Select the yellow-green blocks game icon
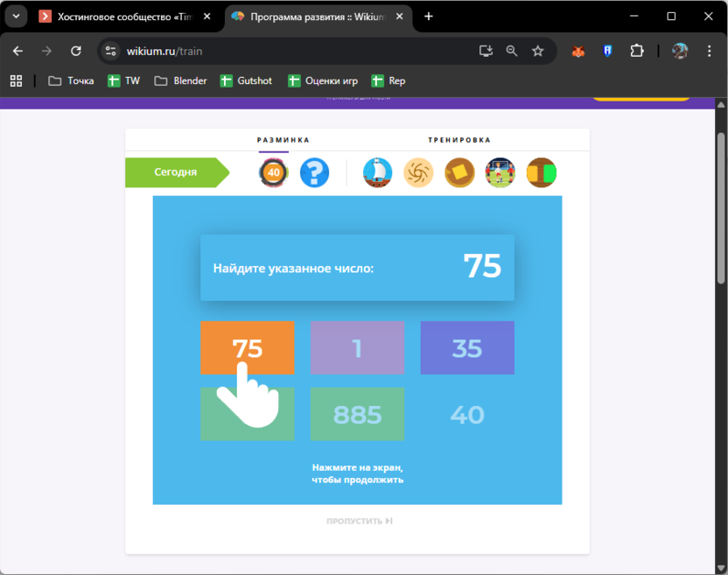 pos(541,172)
